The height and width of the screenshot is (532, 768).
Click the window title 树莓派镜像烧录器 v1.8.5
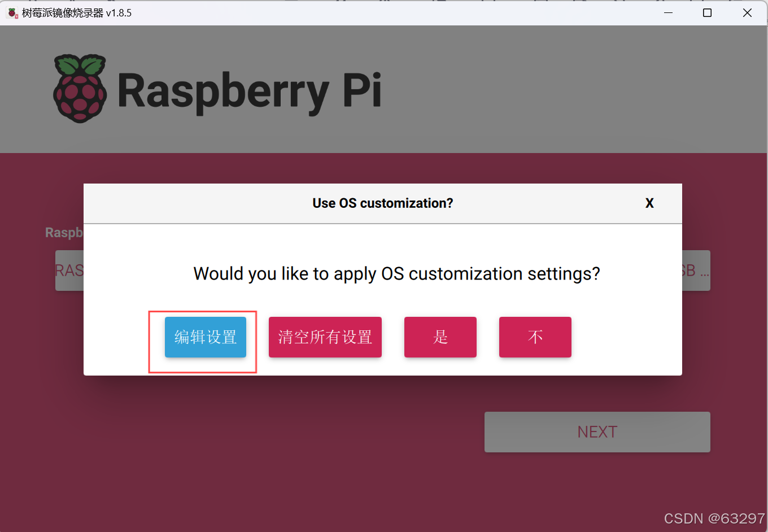(x=77, y=12)
